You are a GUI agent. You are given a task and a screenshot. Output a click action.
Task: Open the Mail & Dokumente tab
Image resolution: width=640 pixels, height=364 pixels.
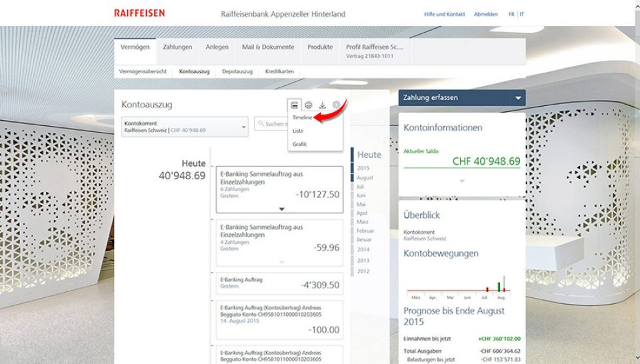pos(267,47)
